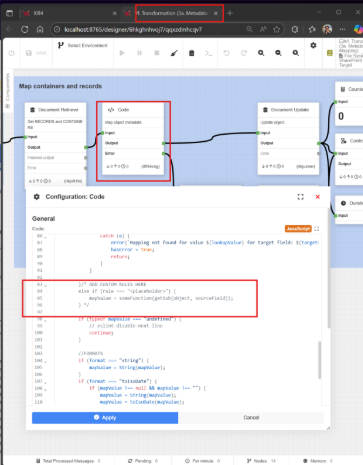Undo the last change with the undo arrow
The image size is (363, 465).
pyautogui.click(x=226, y=53)
